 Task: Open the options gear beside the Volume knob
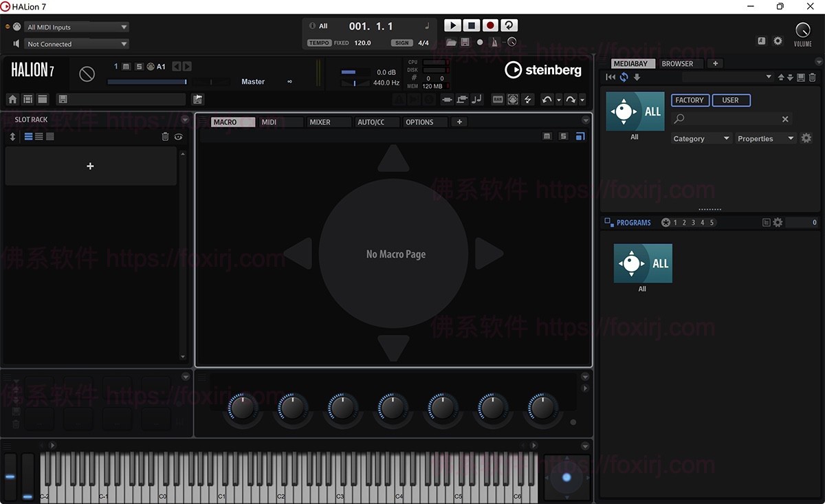click(x=778, y=41)
